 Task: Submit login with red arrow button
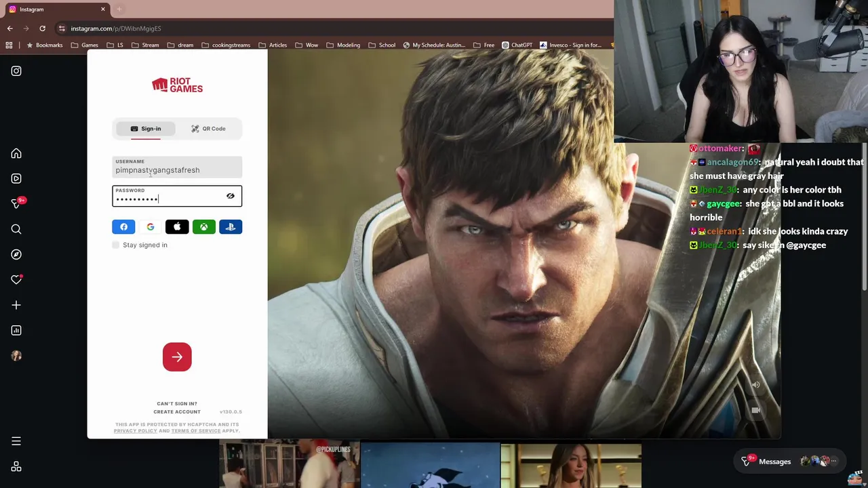tap(177, 357)
